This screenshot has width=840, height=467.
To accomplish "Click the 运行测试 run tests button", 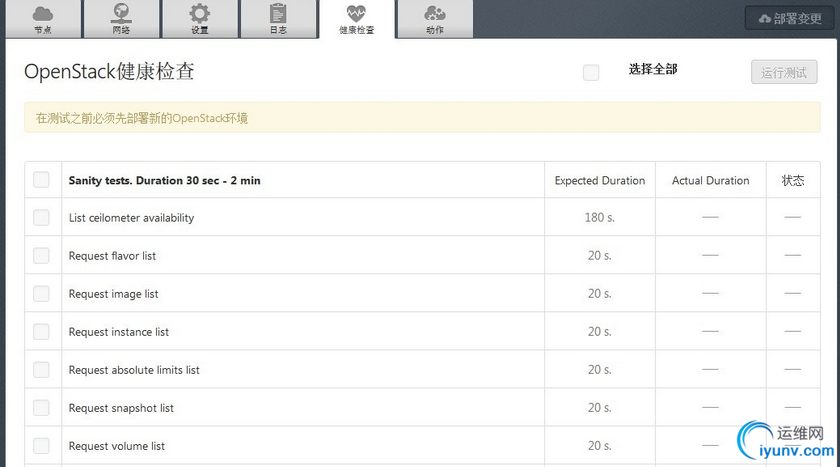I will [x=784, y=72].
